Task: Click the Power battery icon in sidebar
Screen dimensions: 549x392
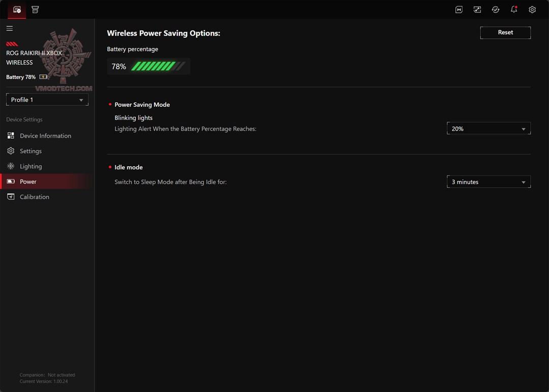Action: pos(11,182)
